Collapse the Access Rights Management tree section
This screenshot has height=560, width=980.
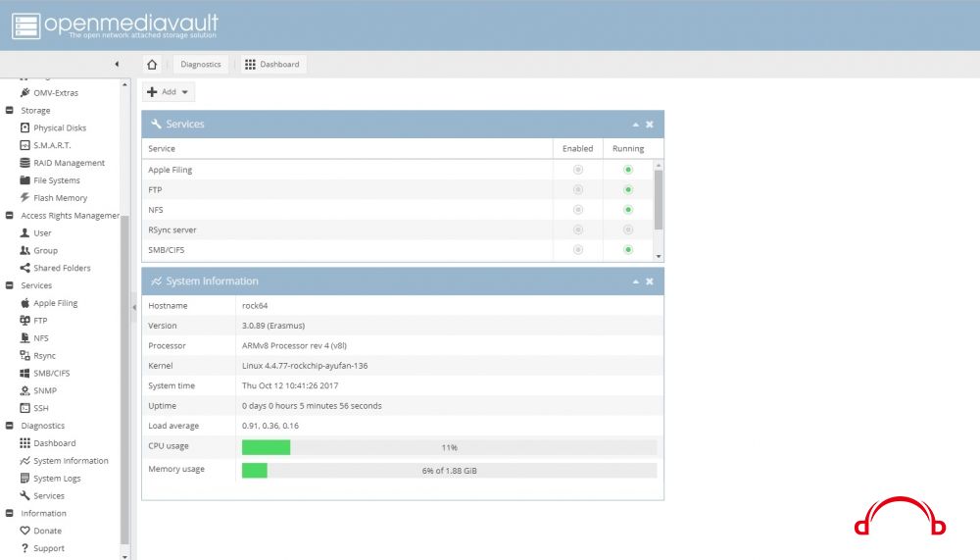[10, 215]
